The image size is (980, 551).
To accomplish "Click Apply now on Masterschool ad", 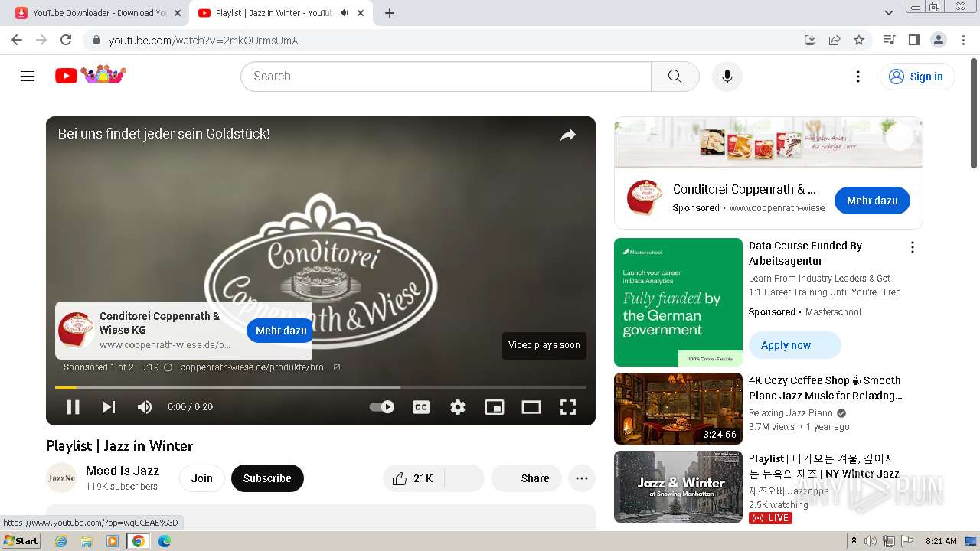I will [795, 345].
